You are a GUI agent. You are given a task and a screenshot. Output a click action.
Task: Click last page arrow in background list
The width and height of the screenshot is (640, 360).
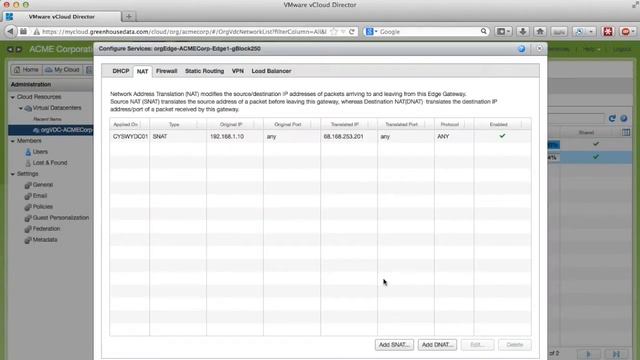click(x=616, y=354)
